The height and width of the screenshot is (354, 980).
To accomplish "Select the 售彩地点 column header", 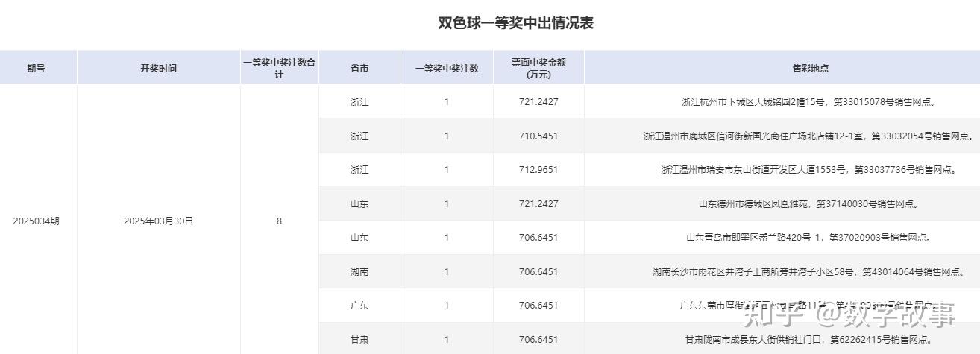I will click(x=810, y=68).
